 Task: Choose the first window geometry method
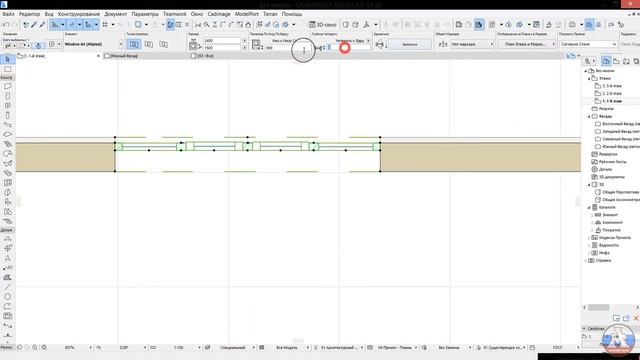pyautogui.click(x=134, y=44)
